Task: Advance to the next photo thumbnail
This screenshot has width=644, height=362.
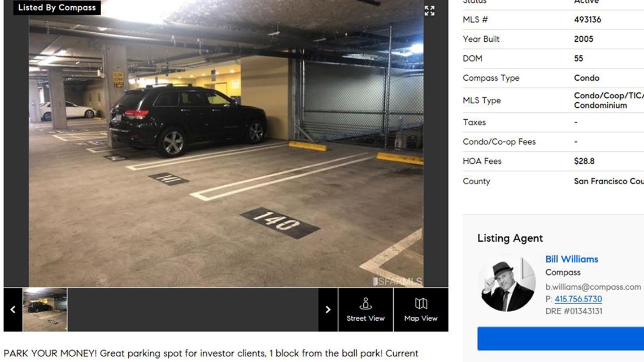Action: (x=328, y=309)
